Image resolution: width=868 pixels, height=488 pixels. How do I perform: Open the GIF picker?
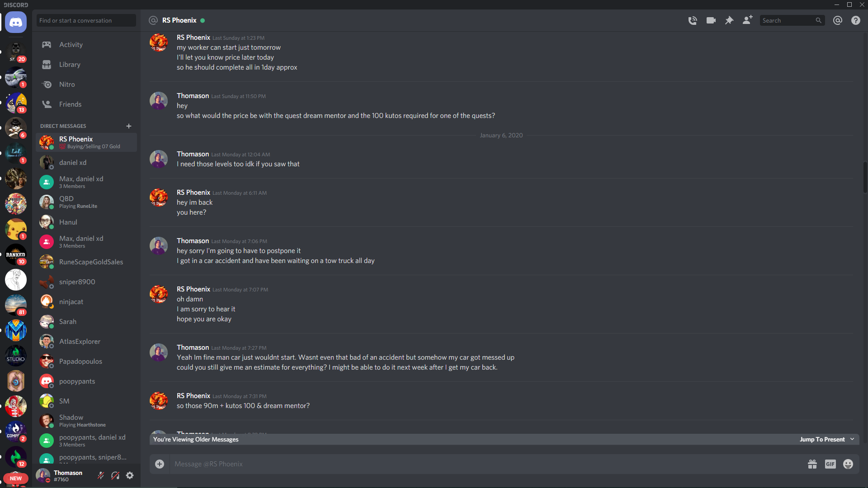pyautogui.click(x=830, y=464)
